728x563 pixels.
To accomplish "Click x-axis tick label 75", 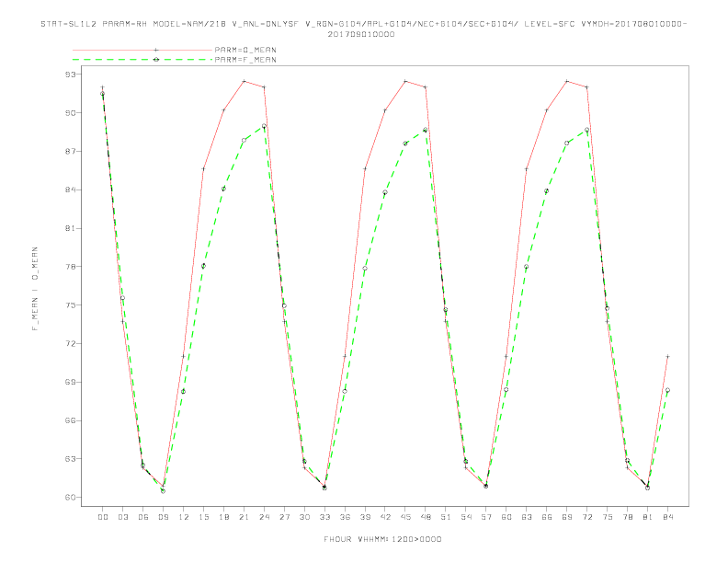I will [608, 517].
